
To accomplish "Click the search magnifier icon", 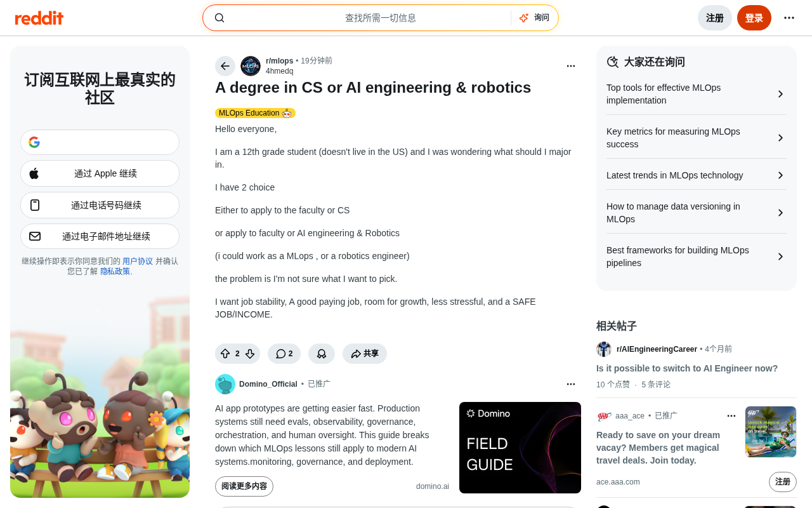I will click(219, 18).
